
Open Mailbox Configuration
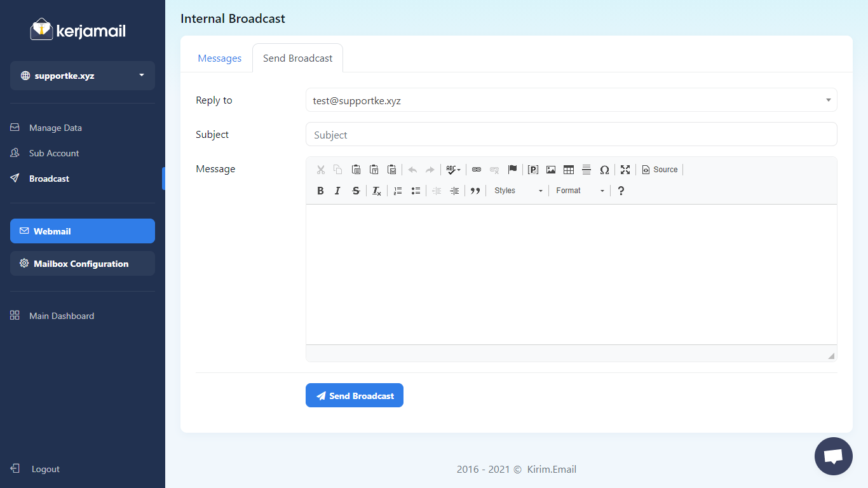[x=83, y=264]
